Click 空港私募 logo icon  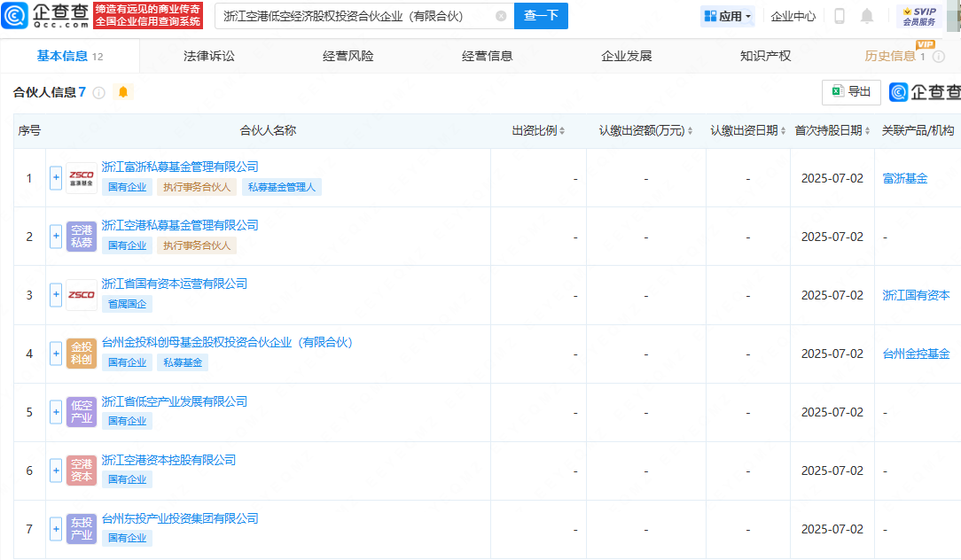[82, 236]
